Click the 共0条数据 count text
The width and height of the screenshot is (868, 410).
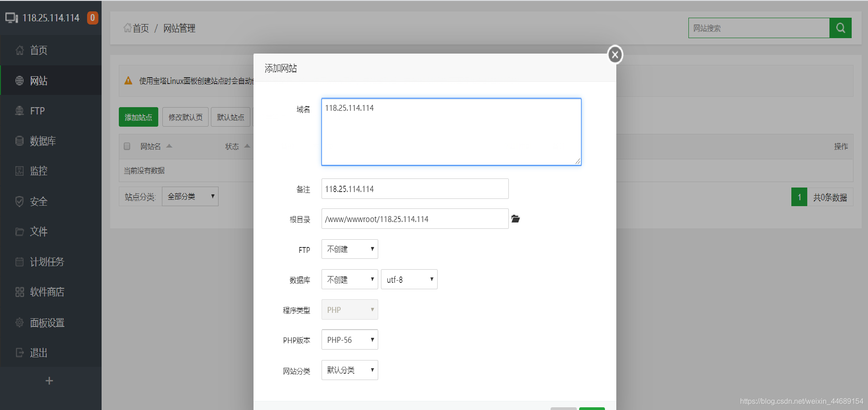click(830, 198)
